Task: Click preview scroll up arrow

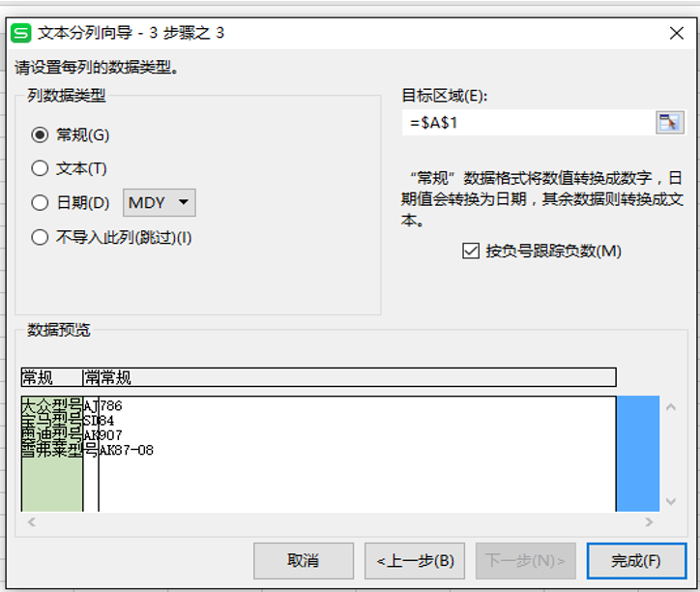Action: [671, 407]
